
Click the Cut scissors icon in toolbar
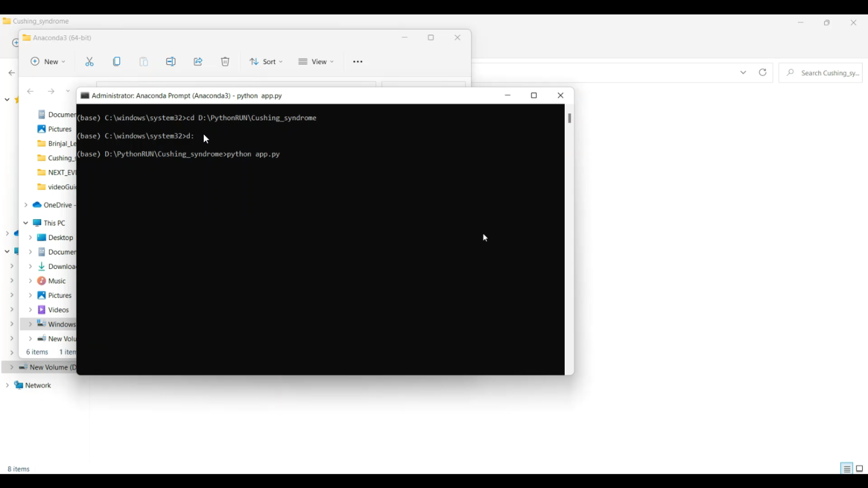[90, 62]
